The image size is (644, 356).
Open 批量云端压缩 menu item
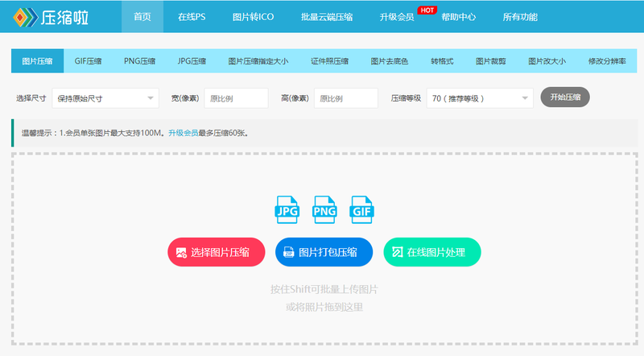point(327,17)
